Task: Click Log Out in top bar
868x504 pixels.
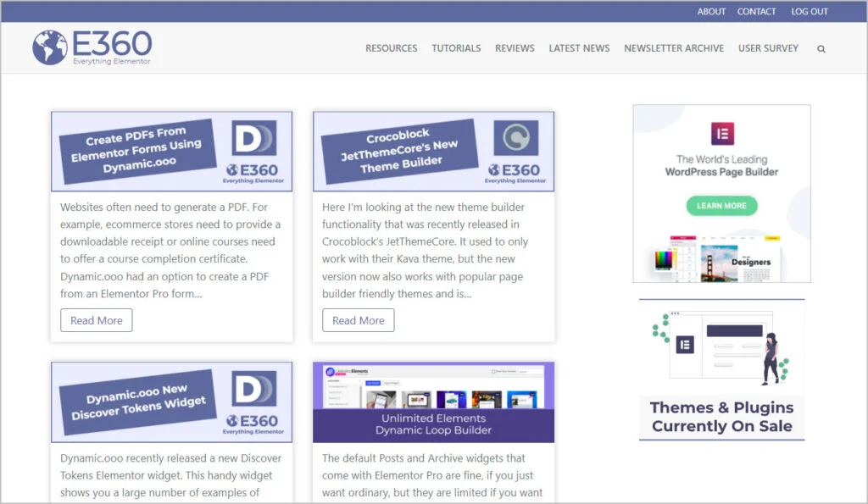Action: (x=810, y=12)
